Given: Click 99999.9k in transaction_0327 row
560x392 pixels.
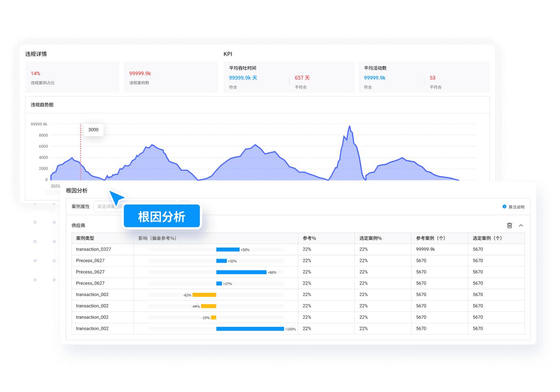Looking at the screenshot, I should point(425,249).
